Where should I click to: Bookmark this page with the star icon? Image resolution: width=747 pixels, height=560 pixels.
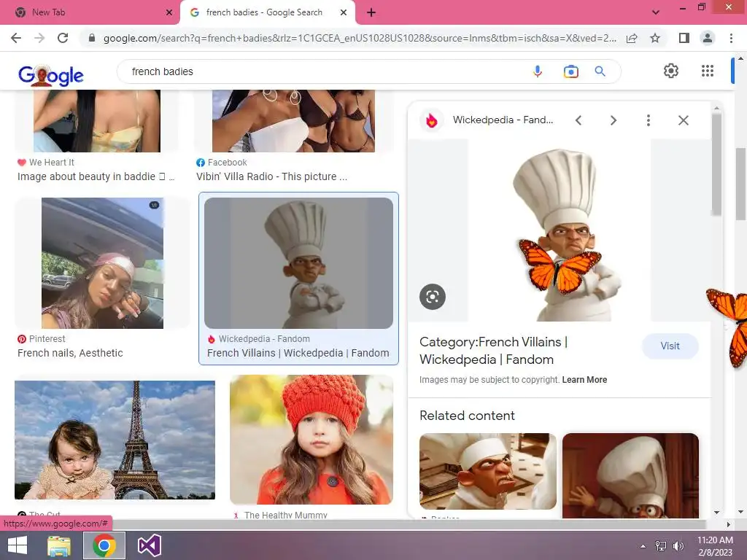pyautogui.click(x=655, y=38)
